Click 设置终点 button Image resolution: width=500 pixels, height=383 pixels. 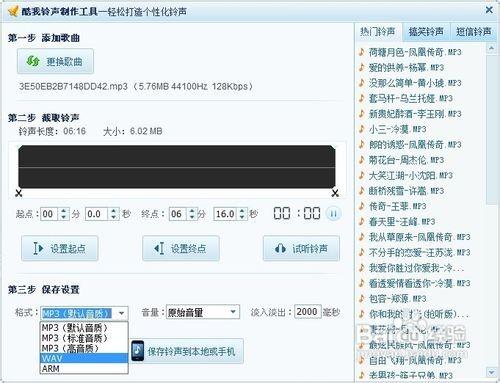click(181, 248)
